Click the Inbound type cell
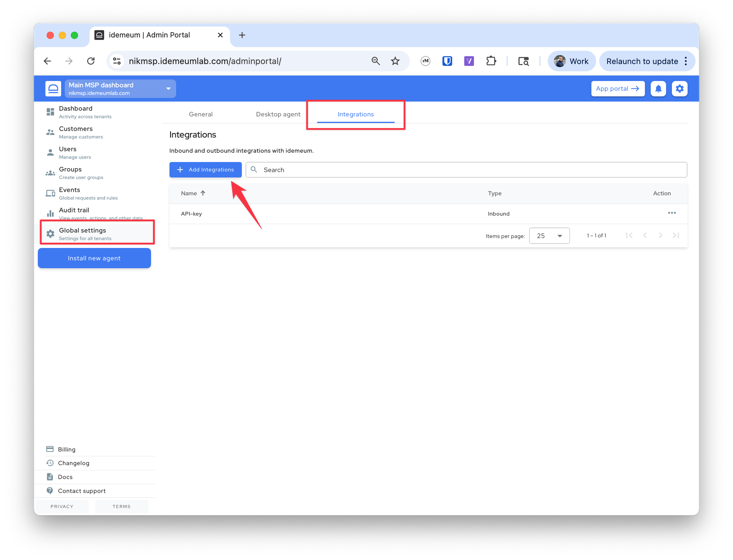The image size is (733, 560). pos(498,214)
